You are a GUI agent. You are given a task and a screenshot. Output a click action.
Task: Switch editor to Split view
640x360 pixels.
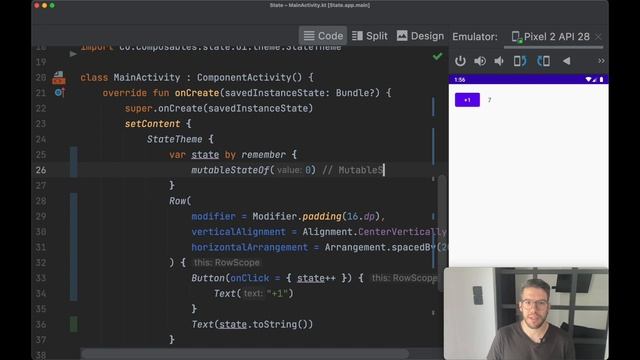coord(370,36)
